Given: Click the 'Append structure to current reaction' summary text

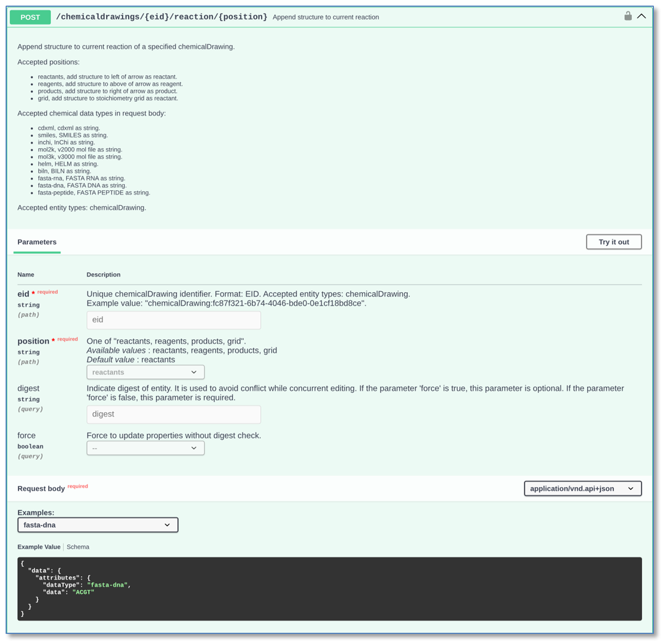Looking at the screenshot, I should 326,17.
